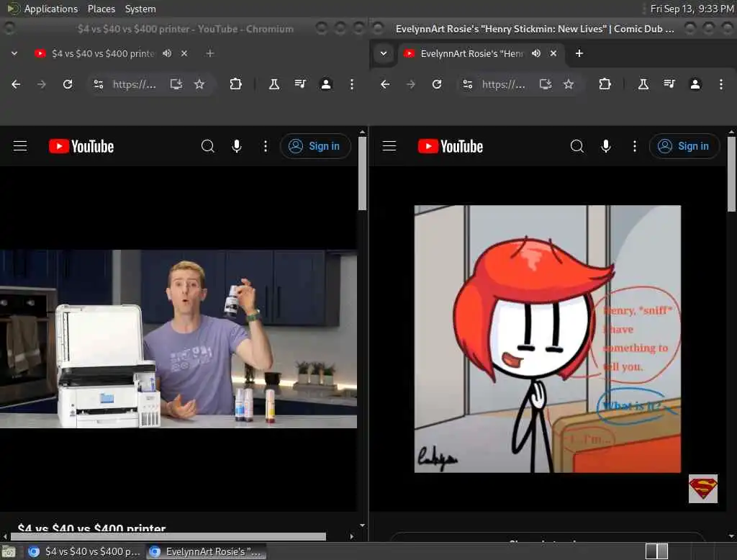Click the clock showing Fri Sep 13, 9:33 PM
This screenshot has width=737, height=560.
tap(692, 9)
